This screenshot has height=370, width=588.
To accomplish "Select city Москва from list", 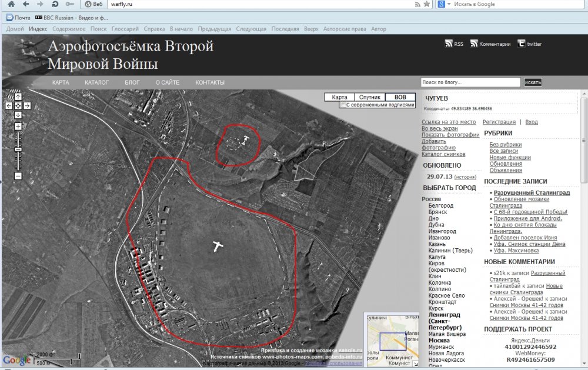I will [x=439, y=341].
